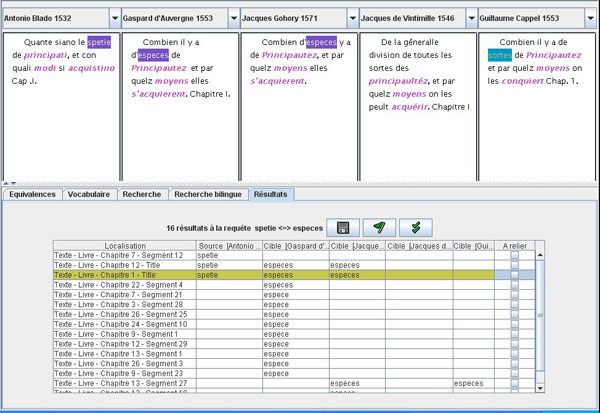Open the Antonio Blado 1532 dropdown

(114, 18)
